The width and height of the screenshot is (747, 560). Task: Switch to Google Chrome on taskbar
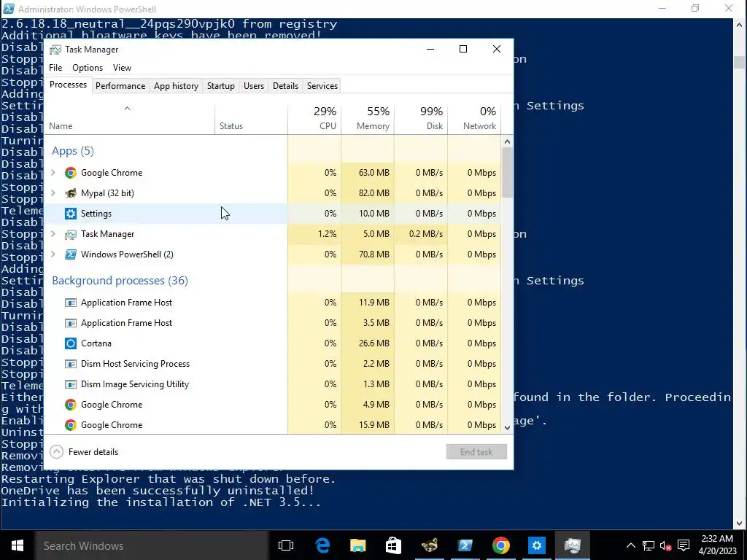click(x=500, y=545)
